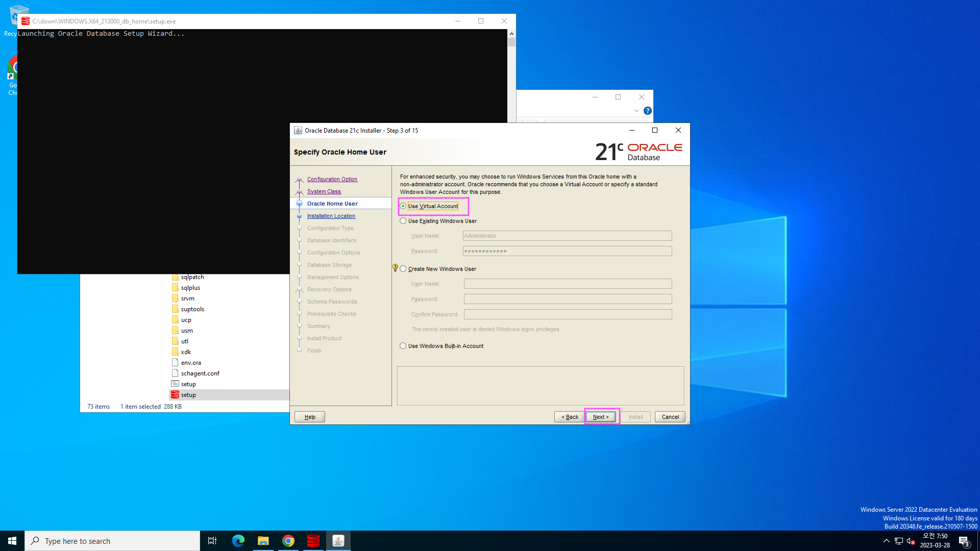Click the Next button in installer

[601, 417]
